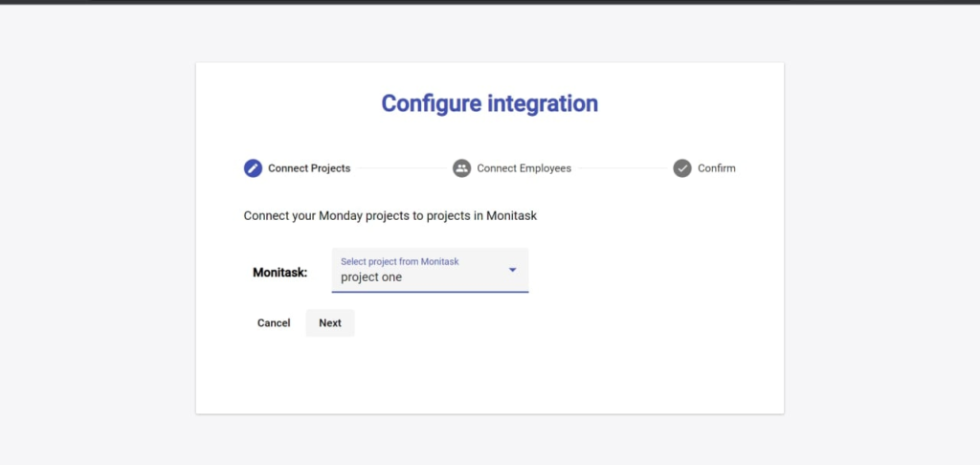The image size is (980, 465).
Task: Click the checkmark icon for Confirm step
Action: pos(681,168)
